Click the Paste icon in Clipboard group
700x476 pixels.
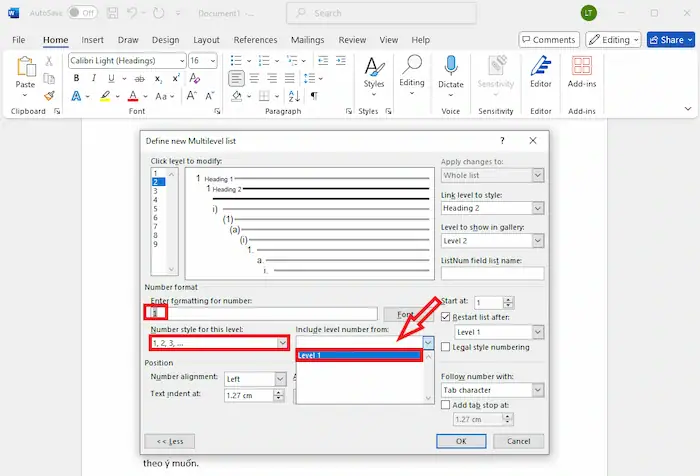pos(25,68)
